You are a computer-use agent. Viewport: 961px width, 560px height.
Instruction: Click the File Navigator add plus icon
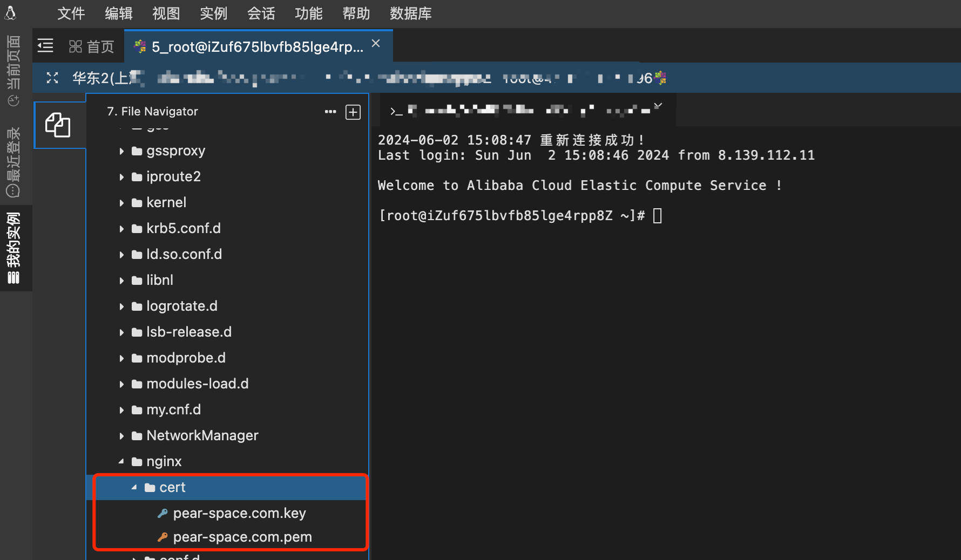click(x=353, y=112)
